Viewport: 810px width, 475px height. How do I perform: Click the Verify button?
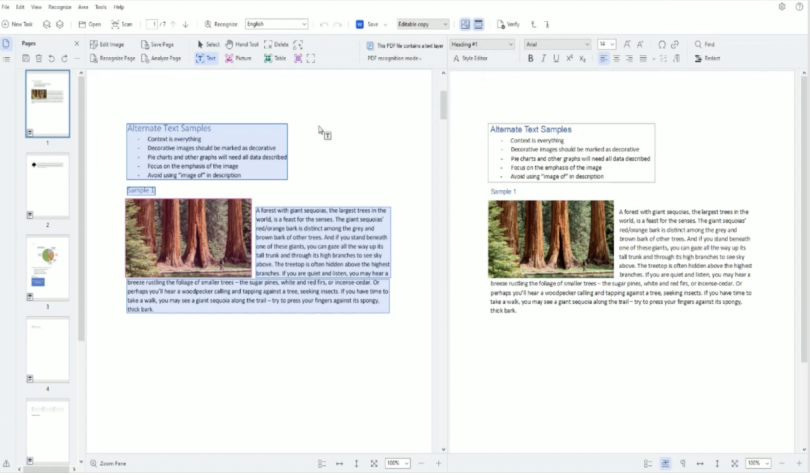pos(509,24)
